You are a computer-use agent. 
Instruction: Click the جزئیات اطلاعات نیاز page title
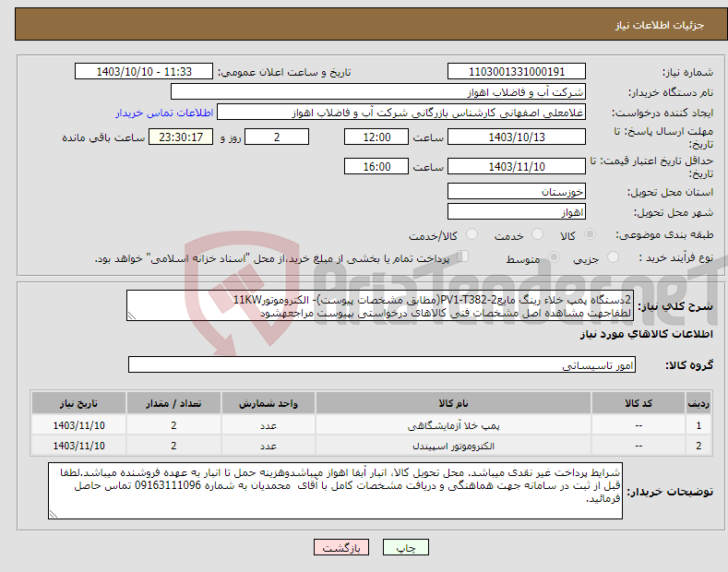[x=660, y=25]
